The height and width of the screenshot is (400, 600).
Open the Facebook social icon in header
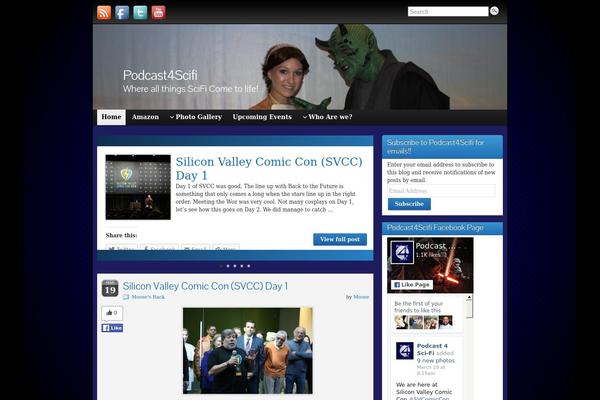[x=122, y=13]
